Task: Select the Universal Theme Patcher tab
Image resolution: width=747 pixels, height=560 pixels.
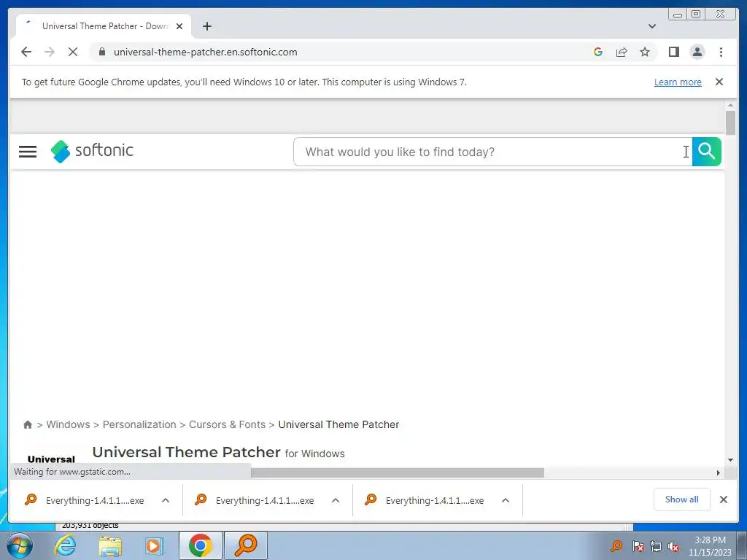Action: point(104,26)
